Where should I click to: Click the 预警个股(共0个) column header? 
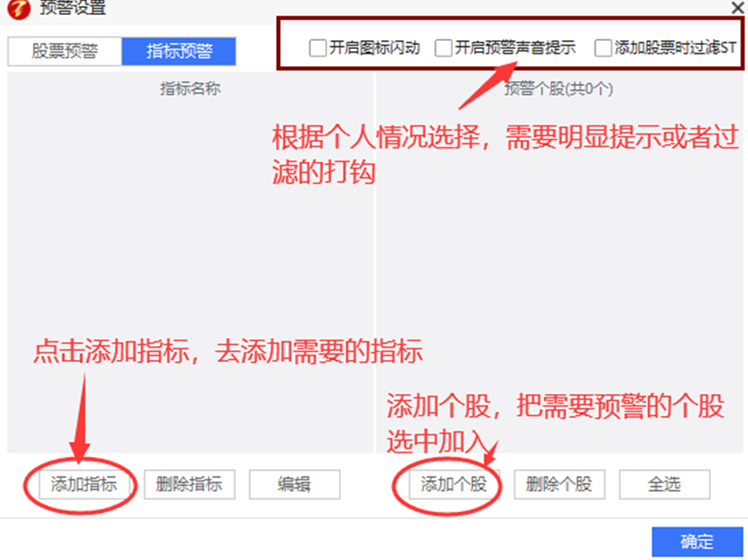pos(559,89)
